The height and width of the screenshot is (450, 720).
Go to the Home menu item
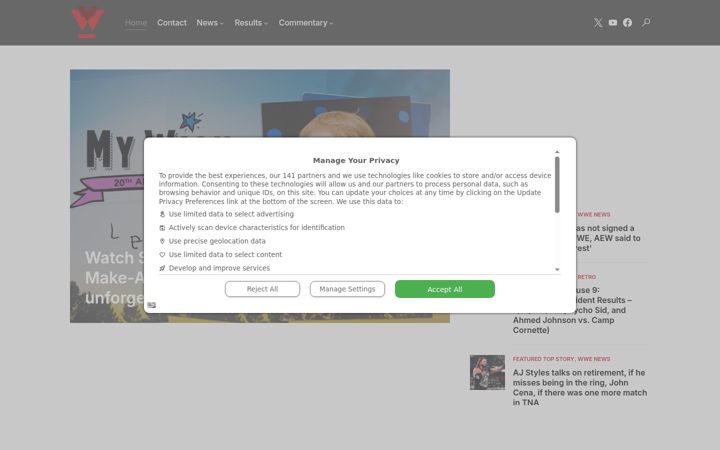pos(136,22)
